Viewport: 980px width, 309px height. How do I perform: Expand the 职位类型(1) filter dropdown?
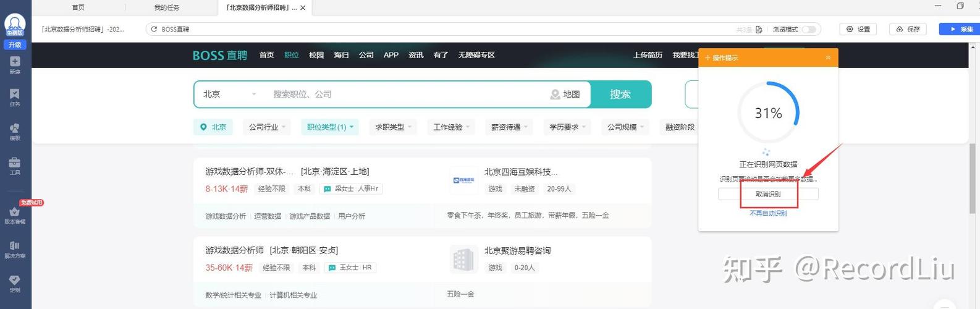coord(330,127)
